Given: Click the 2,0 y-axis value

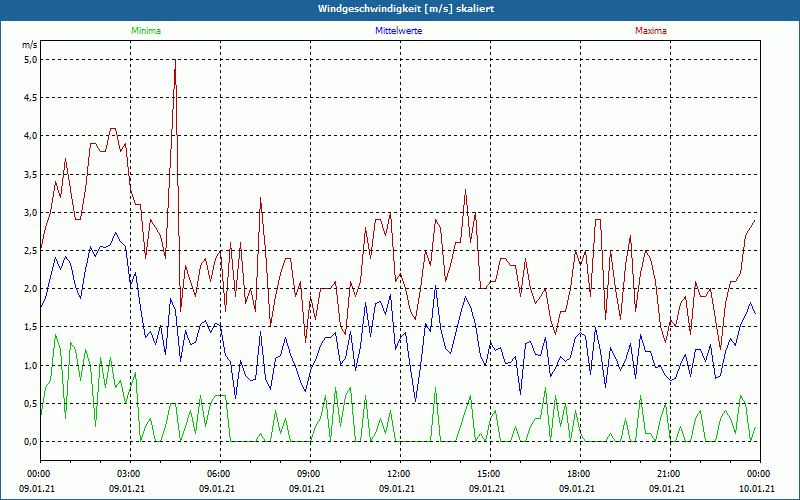Looking at the screenshot, I should pyautogui.click(x=30, y=289).
